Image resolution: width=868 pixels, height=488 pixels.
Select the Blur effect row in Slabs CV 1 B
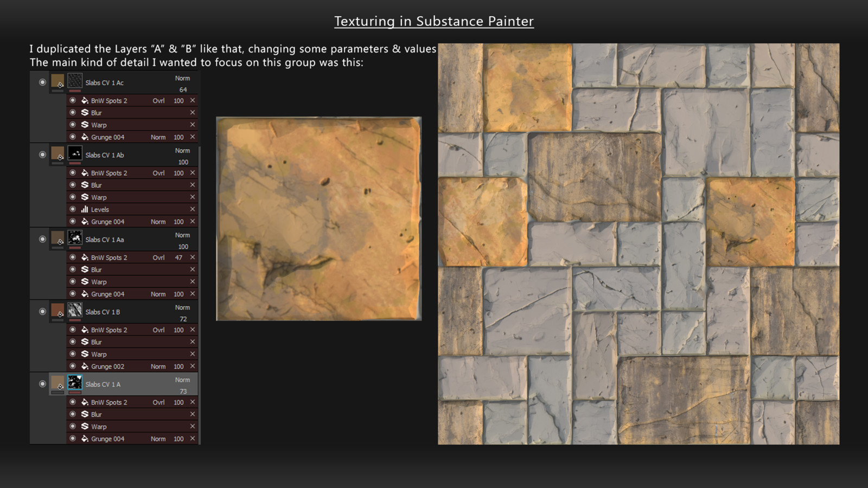pos(132,342)
